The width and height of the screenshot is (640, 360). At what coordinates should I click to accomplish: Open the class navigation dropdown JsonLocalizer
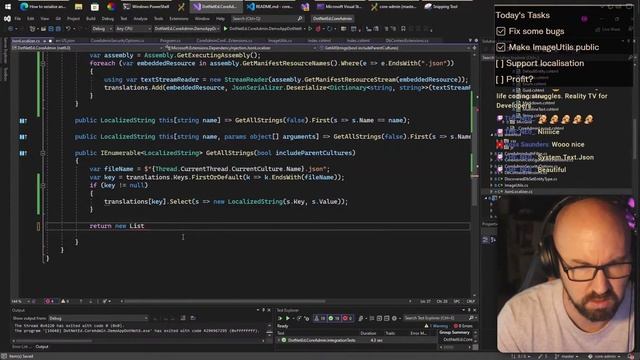tap(240, 48)
